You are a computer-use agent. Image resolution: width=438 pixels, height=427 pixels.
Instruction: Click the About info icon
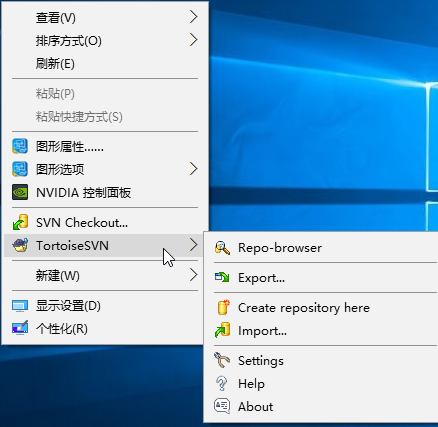[222, 406]
